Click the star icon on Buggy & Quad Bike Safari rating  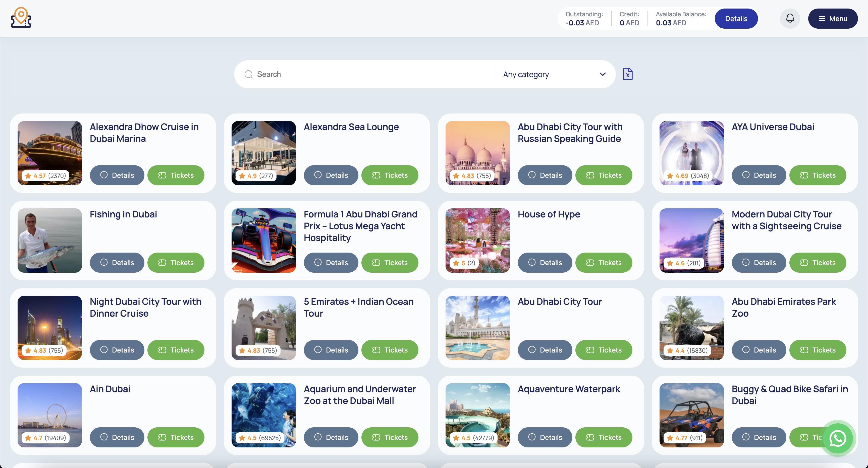tap(670, 438)
